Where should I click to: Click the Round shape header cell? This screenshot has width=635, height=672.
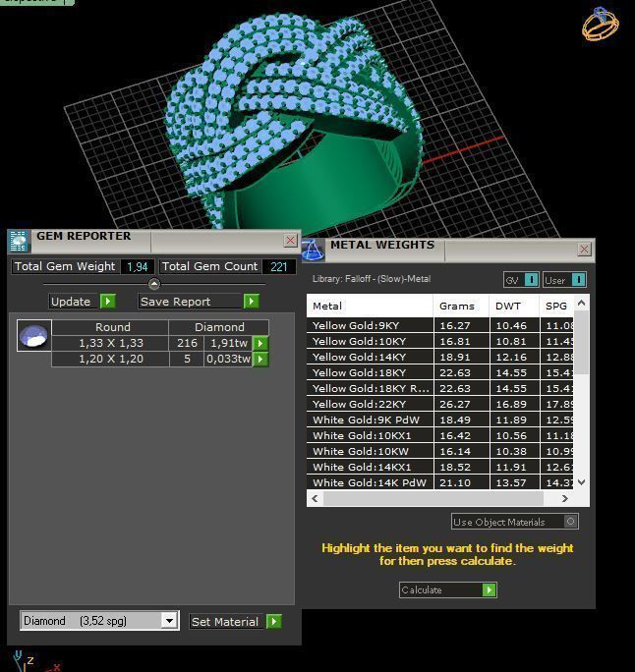tap(111, 327)
